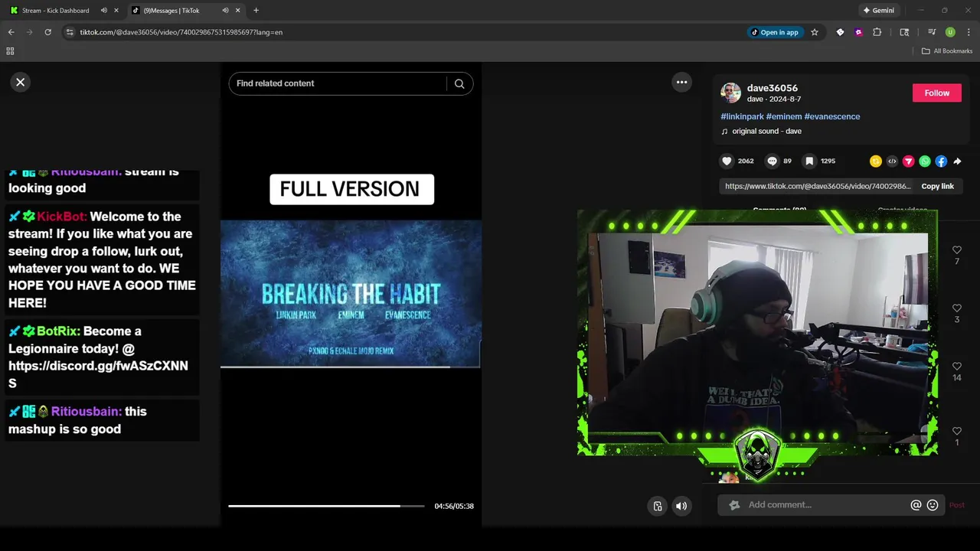Like the comment with 1 like
Screen dimensions: 980x551
pyautogui.click(x=956, y=431)
